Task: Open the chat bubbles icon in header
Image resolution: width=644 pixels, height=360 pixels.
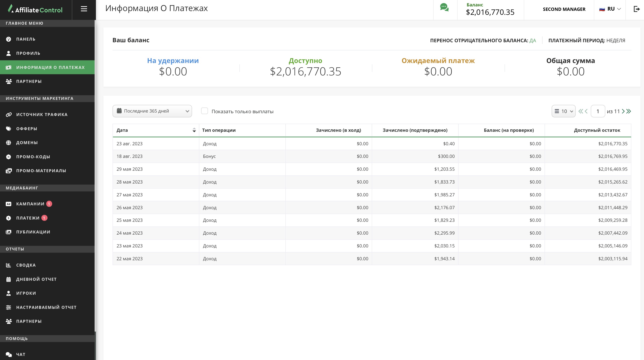Action: click(x=444, y=8)
